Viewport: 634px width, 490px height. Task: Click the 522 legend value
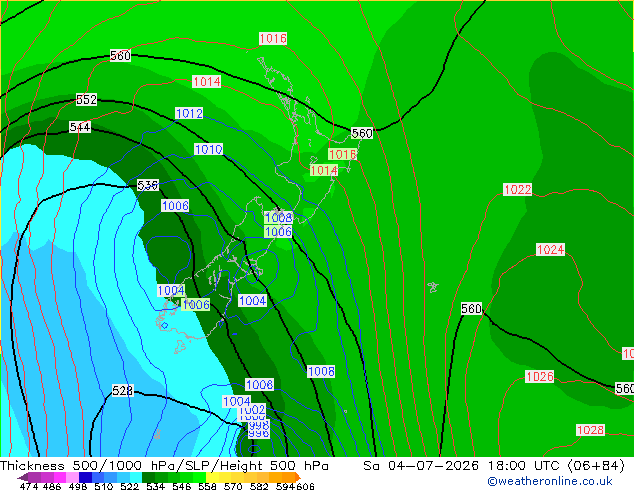130,486
